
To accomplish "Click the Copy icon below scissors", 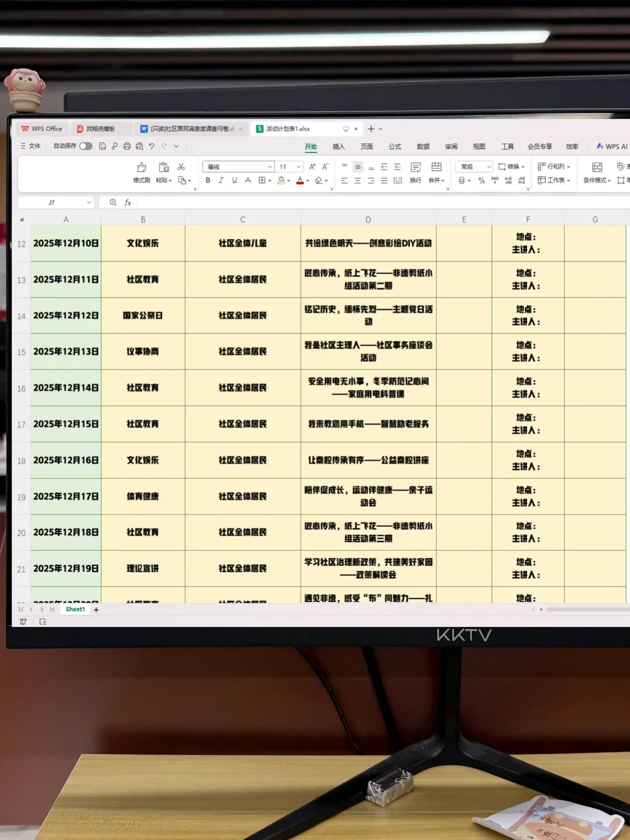I will point(181,180).
